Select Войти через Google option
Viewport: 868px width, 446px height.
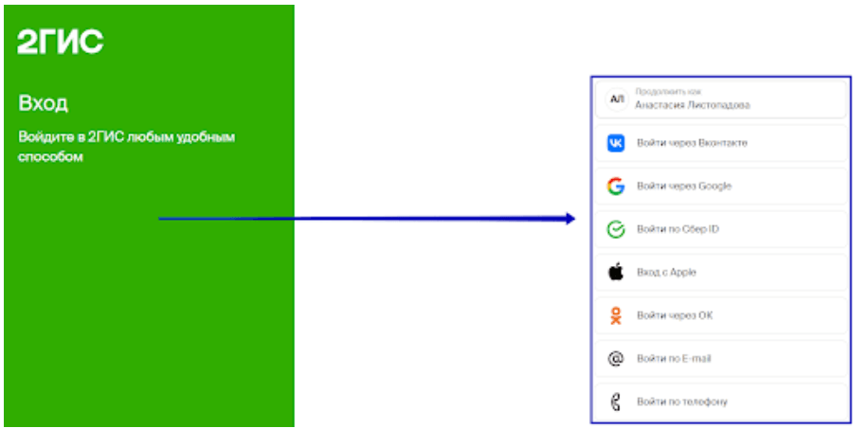pyautogui.click(x=721, y=186)
